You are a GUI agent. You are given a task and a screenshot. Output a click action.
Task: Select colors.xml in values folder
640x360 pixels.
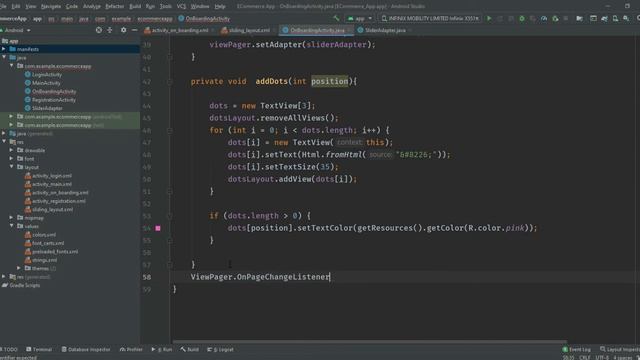coord(44,235)
